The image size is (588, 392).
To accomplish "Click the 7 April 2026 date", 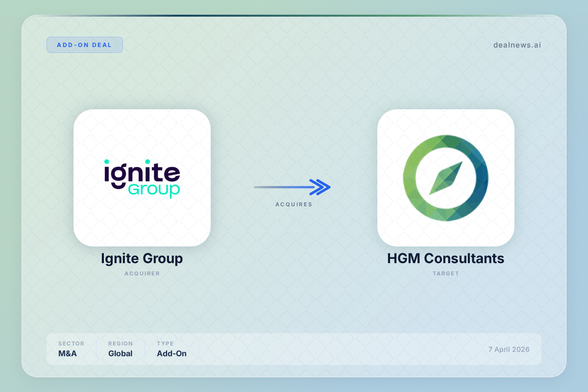I will coord(509,349).
